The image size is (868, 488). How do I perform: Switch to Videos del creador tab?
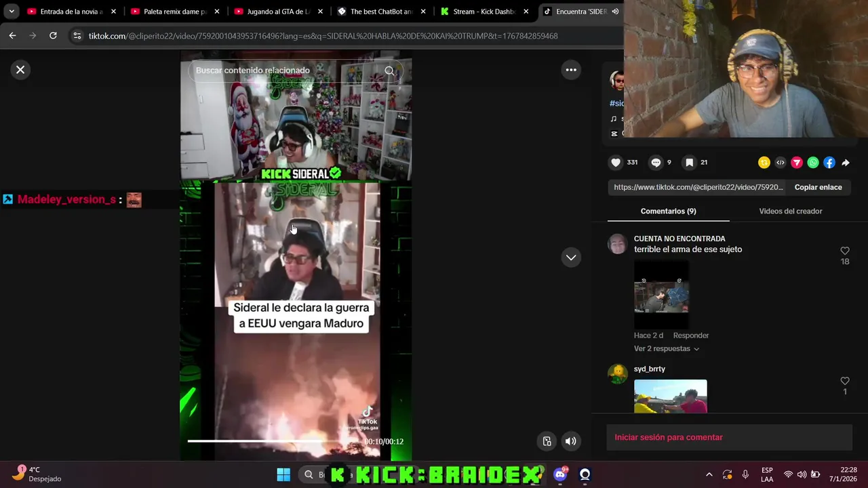(x=790, y=211)
